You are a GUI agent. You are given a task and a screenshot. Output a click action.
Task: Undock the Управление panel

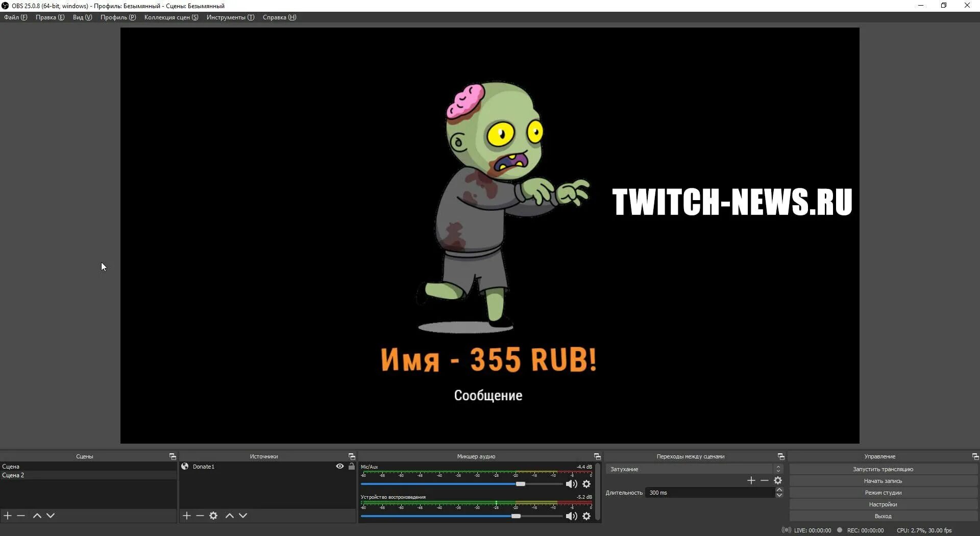(975, 456)
